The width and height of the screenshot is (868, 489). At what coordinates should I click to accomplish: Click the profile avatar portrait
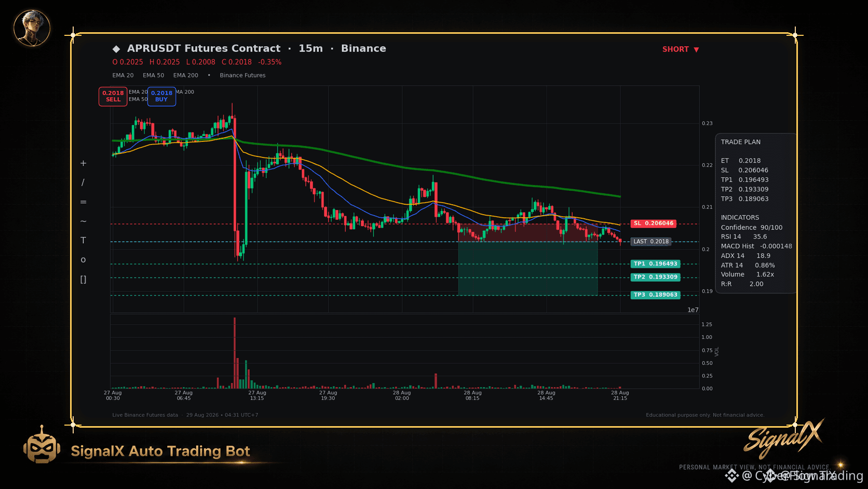(32, 28)
